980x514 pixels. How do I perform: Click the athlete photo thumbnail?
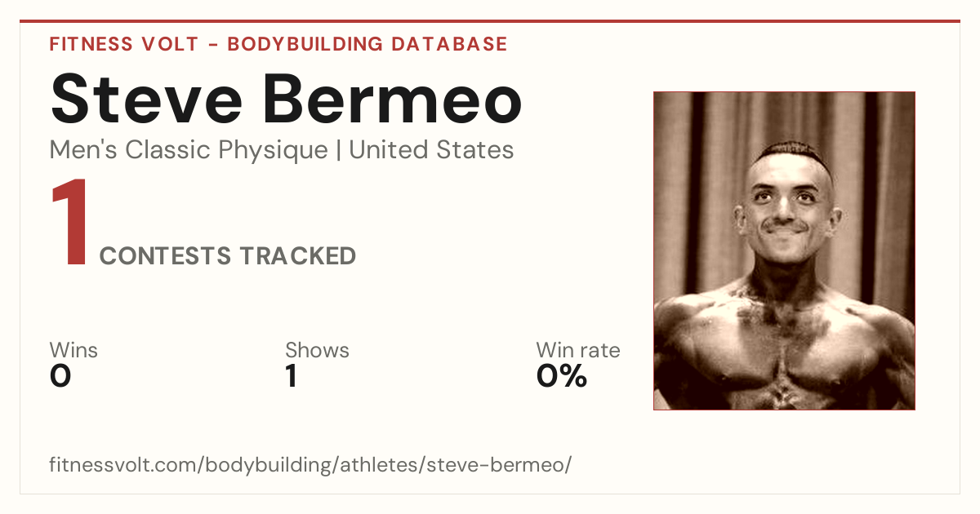click(x=784, y=250)
